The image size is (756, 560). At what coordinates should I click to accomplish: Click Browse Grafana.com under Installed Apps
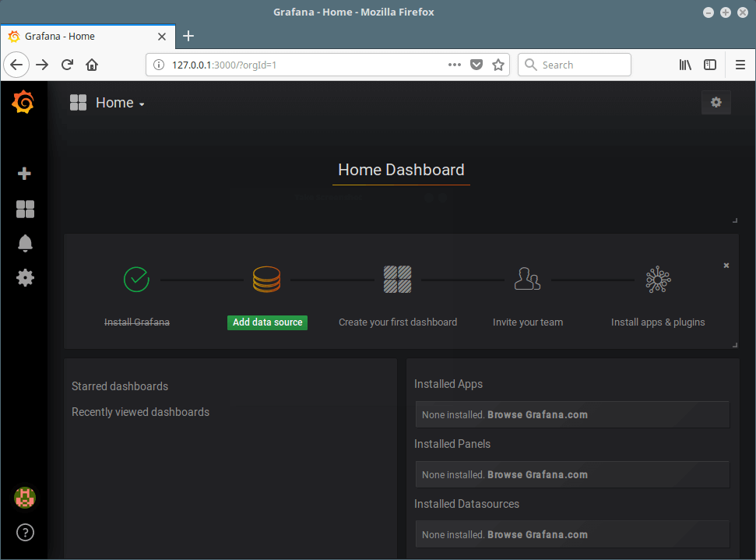(537, 415)
